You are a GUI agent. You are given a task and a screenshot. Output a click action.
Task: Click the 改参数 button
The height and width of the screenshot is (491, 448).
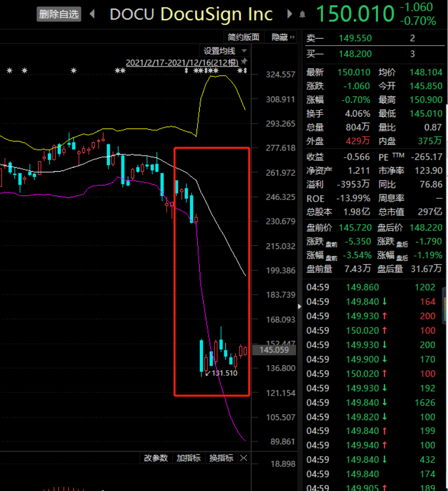coord(156,458)
